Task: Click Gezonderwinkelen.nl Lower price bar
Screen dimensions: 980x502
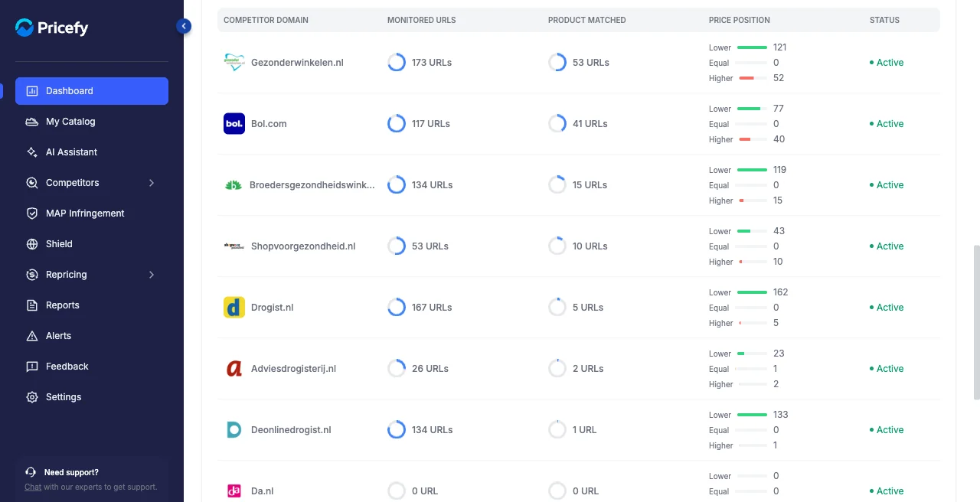Action: click(752, 47)
